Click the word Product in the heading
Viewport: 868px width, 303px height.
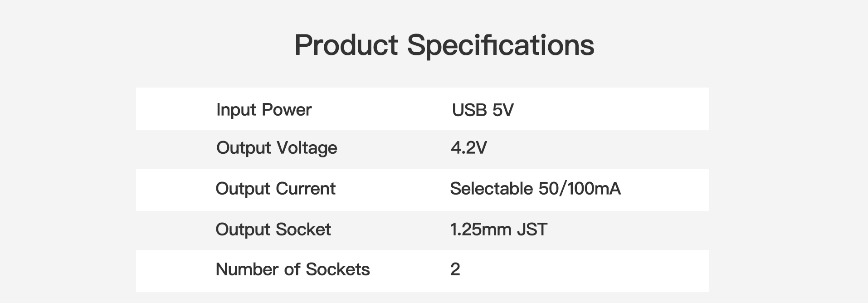[x=346, y=45]
